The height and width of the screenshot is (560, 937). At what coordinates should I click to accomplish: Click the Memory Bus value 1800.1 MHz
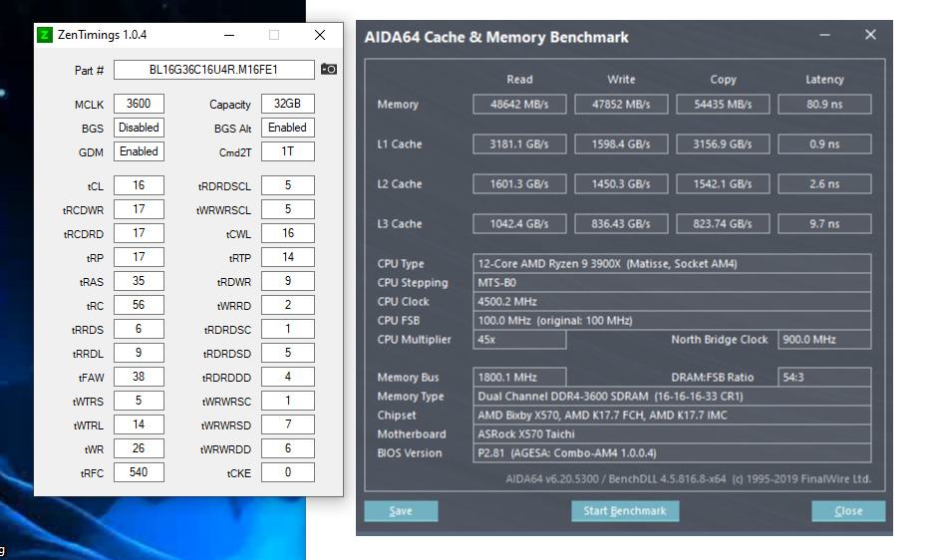click(x=519, y=377)
